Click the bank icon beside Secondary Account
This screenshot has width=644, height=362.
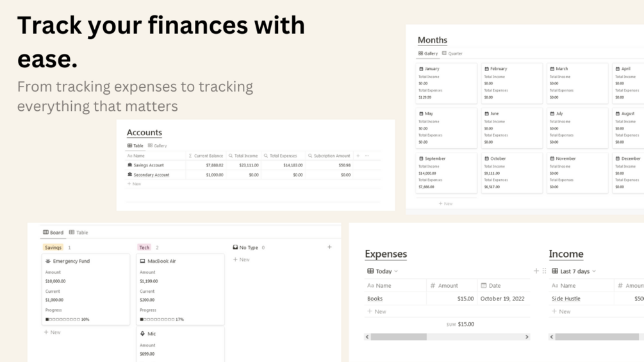pyautogui.click(x=129, y=175)
